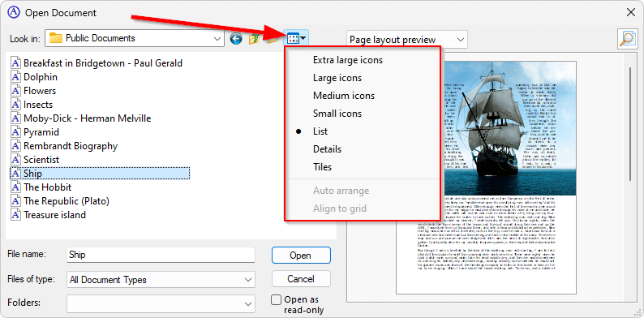Select The Hobbit file name
The width and height of the screenshot is (644, 318).
point(47,187)
